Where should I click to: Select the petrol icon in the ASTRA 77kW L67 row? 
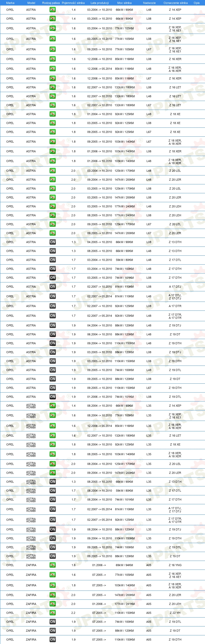pos(52,49)
